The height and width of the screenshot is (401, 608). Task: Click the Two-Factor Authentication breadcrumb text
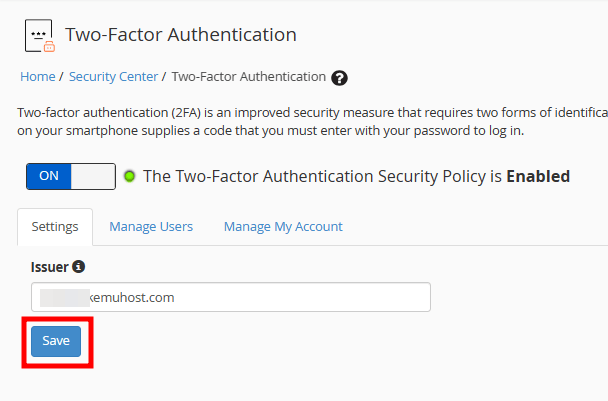(249, 77)
